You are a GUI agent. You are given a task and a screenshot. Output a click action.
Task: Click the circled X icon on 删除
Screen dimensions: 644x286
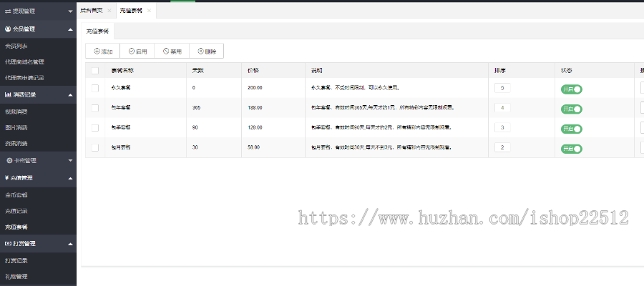point(200,51)
